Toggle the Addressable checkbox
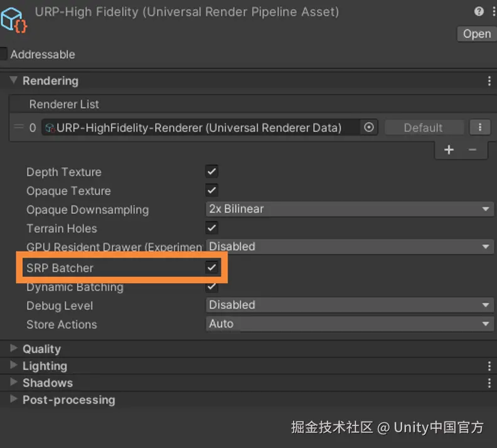 (x=3, y=54)
